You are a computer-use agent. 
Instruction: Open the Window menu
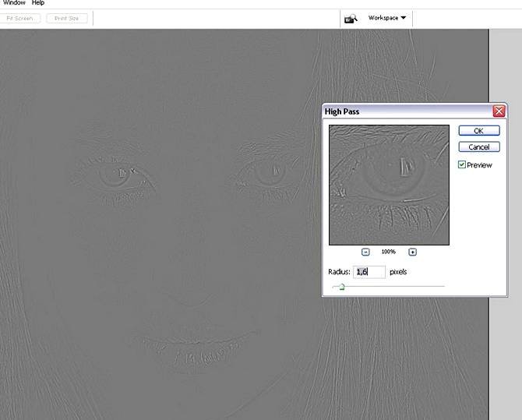14,3
